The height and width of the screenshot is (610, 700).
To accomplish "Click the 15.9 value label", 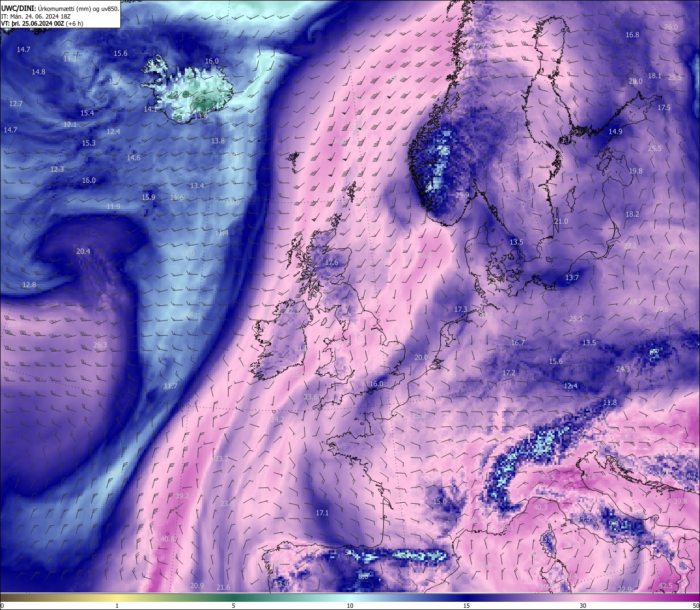I will point(148,197).
